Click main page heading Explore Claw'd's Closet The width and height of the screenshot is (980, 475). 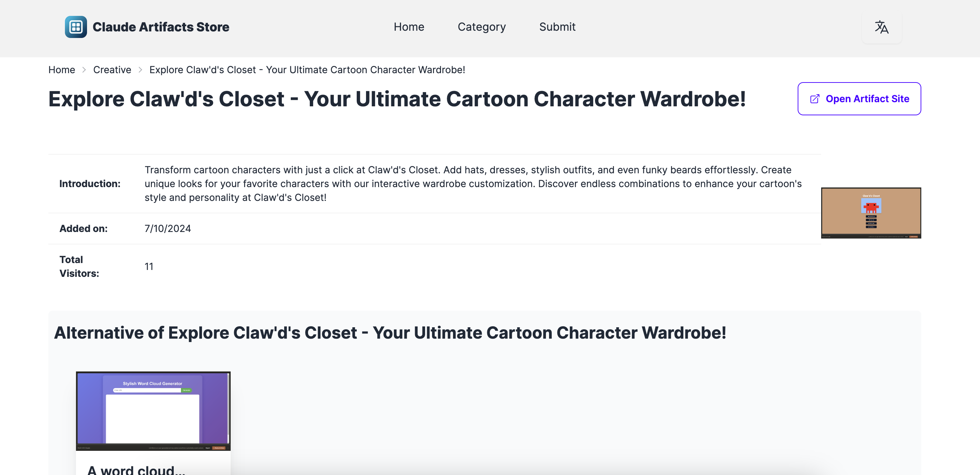397,99
